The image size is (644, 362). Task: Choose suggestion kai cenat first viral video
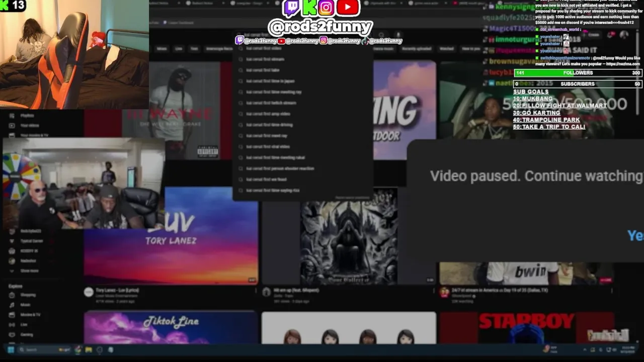(x=302, y=147)
